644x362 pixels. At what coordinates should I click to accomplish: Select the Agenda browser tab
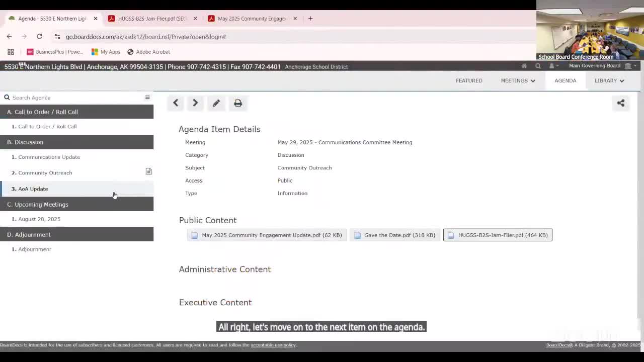pos(52,19)
